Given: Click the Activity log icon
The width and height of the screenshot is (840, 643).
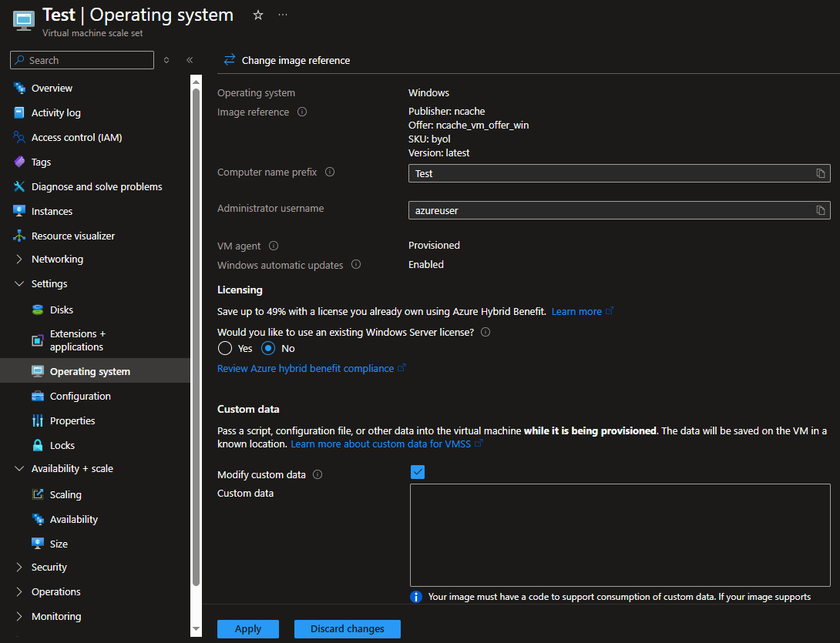Looking at the screenshot, I should point(19,112).
